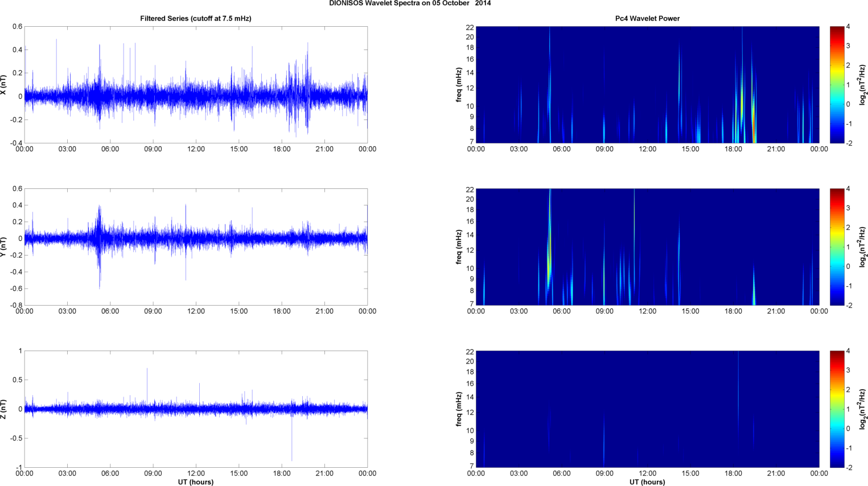Click the log2(nT²/Hz) label of Y spectrum colorbar
868x486 pixels.
point(863,247)
